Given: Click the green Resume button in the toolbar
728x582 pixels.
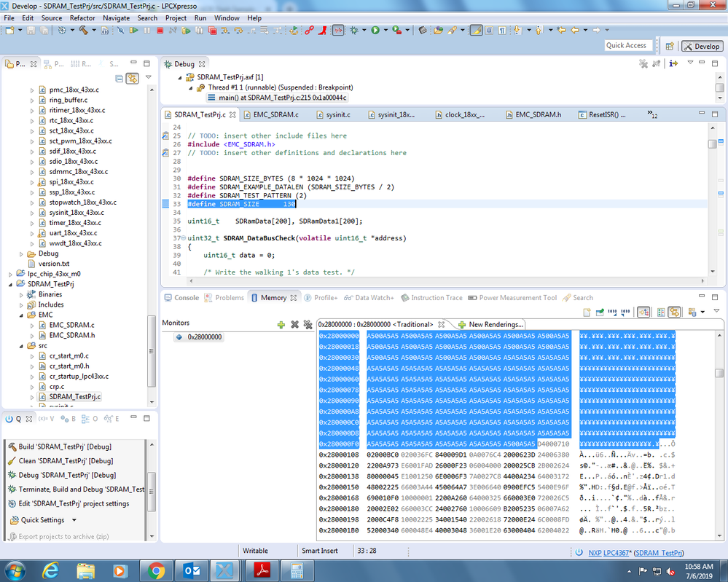Looking at the screenshot, I should (x=133, y=31).
